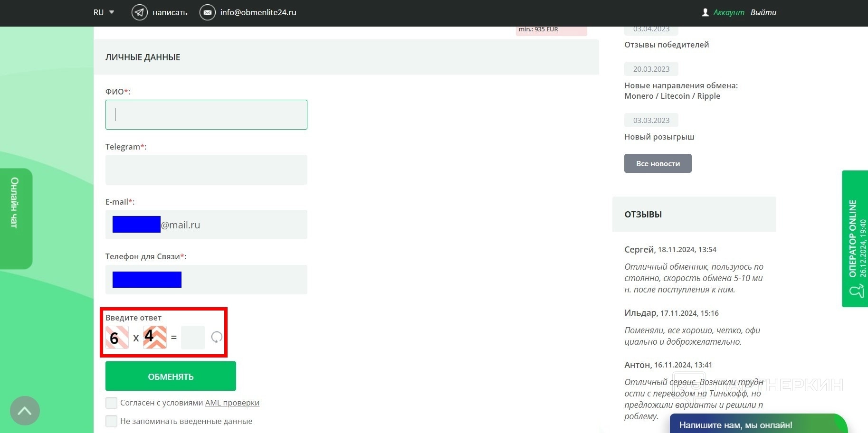Image resolution: width=868 pixels, height=433 pixels.
Task: Click the 'Введите ответ' captcha label
Action: tap(134, 318)
